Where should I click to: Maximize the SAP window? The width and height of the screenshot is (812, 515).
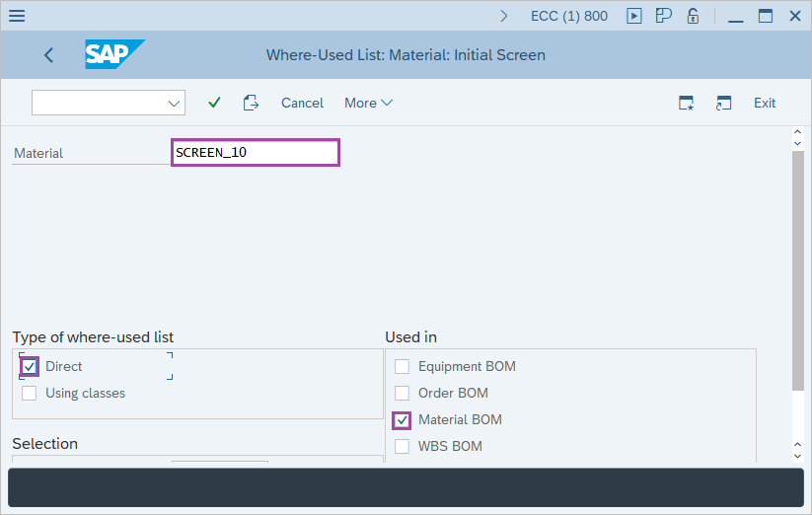point(766,16)
